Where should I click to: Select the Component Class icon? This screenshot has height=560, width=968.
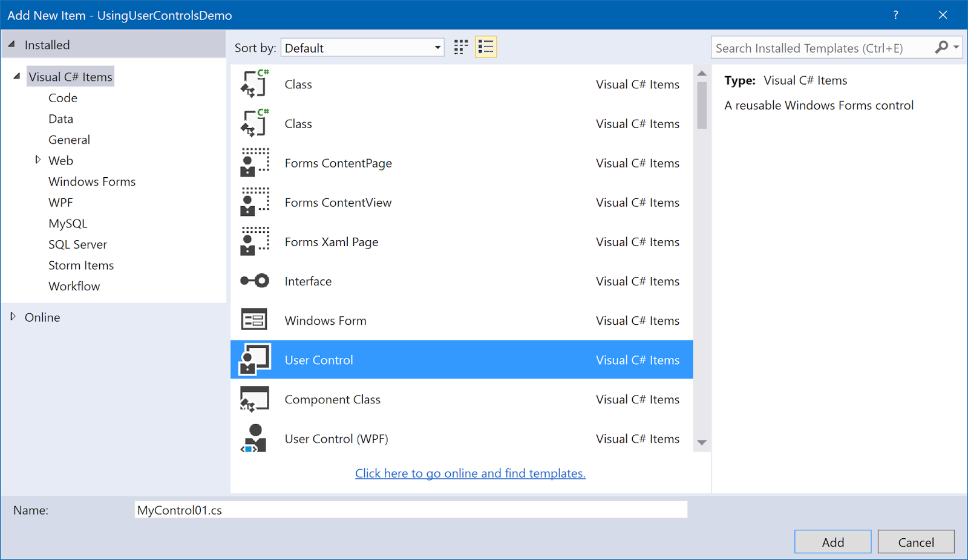click(253, 399)
